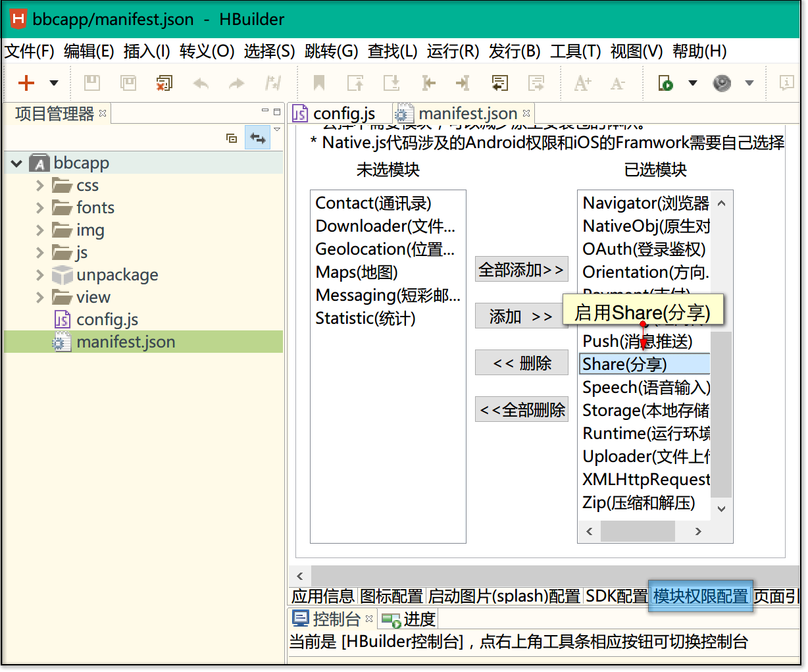Open the 发行(B) menu

coord(515,51)
